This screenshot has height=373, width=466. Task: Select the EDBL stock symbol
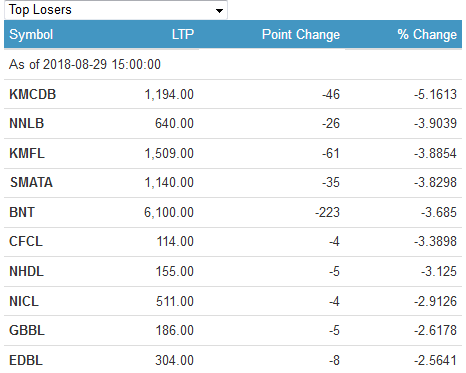click(x=26, y=361)
